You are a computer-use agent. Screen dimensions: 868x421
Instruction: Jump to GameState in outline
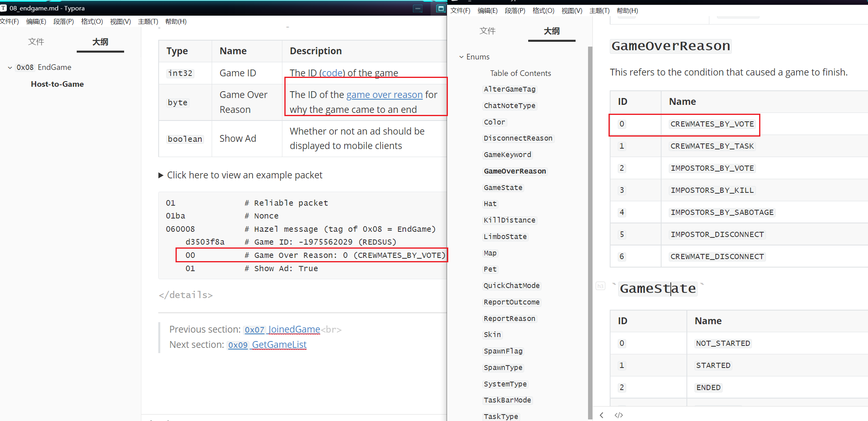pos(503,188)
